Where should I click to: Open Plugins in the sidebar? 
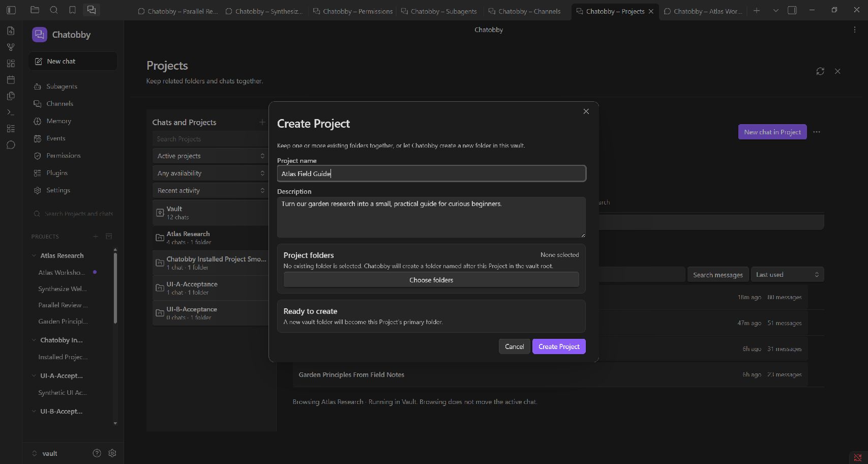[x=73, y=173]
